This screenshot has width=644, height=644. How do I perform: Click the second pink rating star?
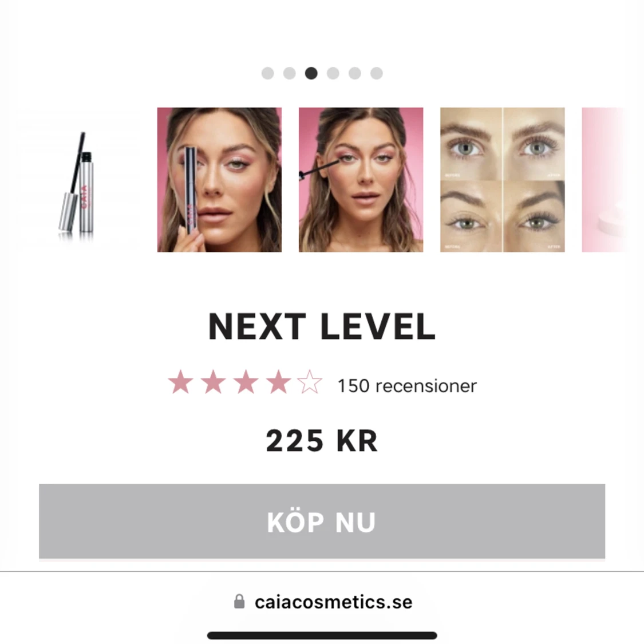pos(213,382)
